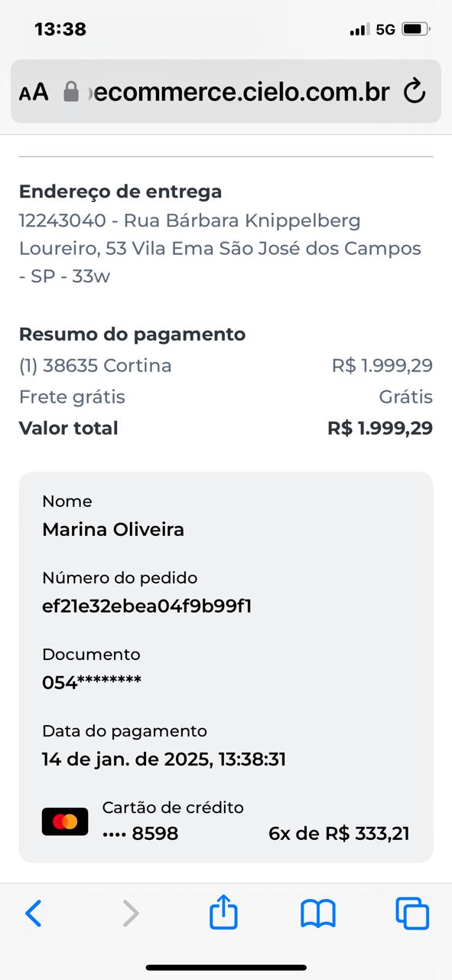Tap the padlock security icon
Viewport: 452px width, 980px height.
pyautogui.click(x=71, y=92)
